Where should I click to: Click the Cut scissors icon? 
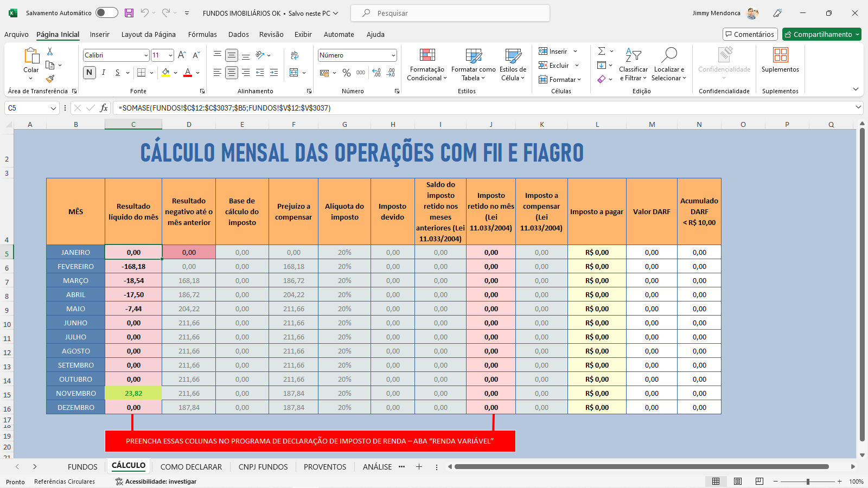pos(50,51)
